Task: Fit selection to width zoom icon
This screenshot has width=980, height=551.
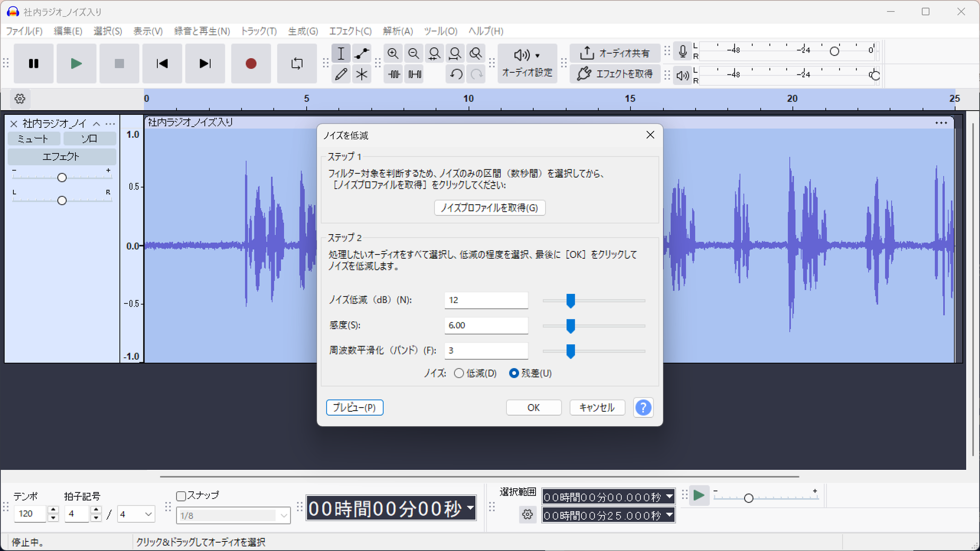Action: 434,54
